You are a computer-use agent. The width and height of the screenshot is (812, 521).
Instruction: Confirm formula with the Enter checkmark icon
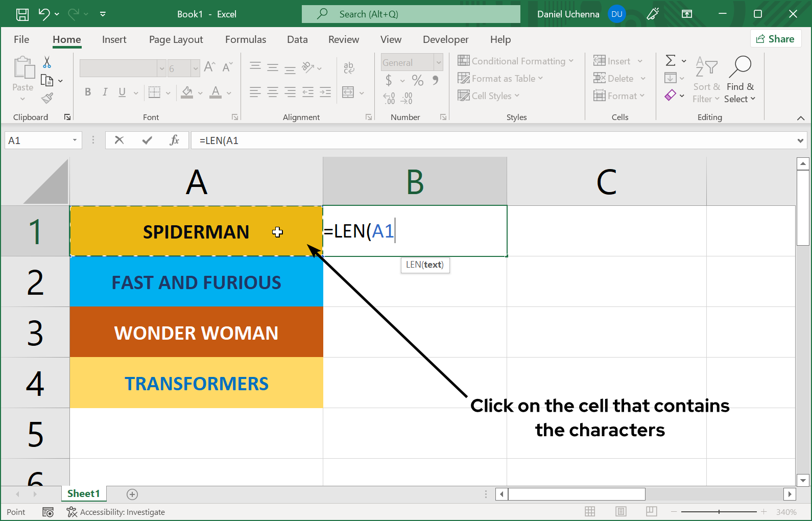click(x=147, y=140)
